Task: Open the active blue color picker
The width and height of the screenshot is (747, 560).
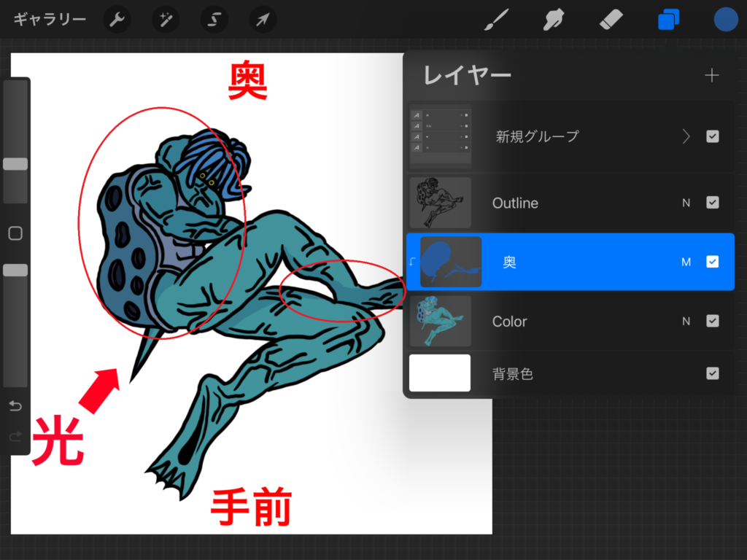Action: point(726,20)
